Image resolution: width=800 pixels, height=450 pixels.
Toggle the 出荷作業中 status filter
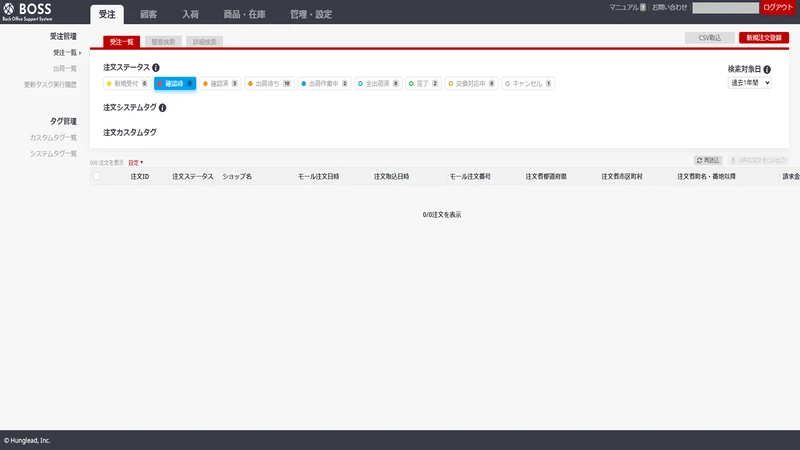(x=324, y=84)
